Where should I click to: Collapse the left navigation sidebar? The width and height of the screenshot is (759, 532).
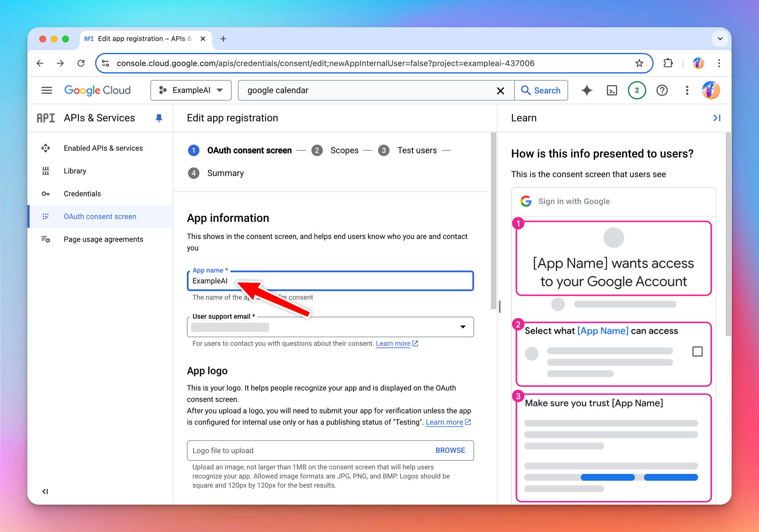point(45,491)
